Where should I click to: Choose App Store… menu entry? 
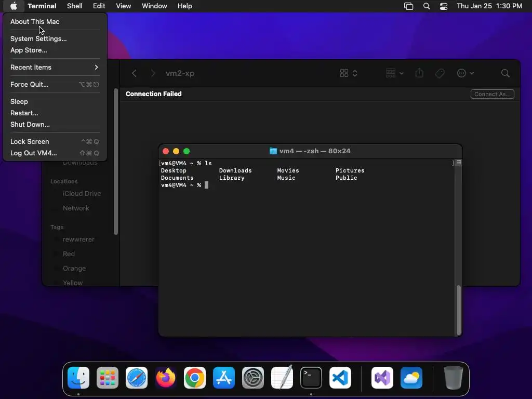click(55, 50)
